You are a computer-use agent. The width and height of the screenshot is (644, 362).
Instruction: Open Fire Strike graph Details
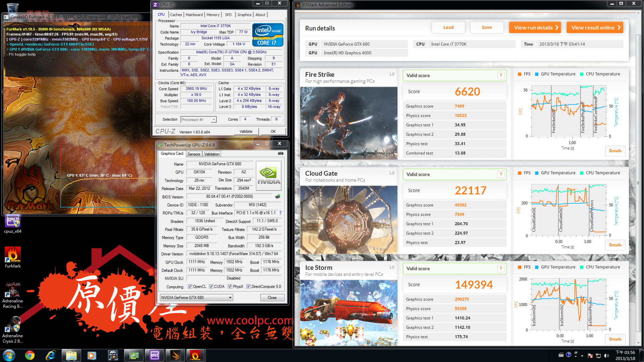[x=615, y=151]
